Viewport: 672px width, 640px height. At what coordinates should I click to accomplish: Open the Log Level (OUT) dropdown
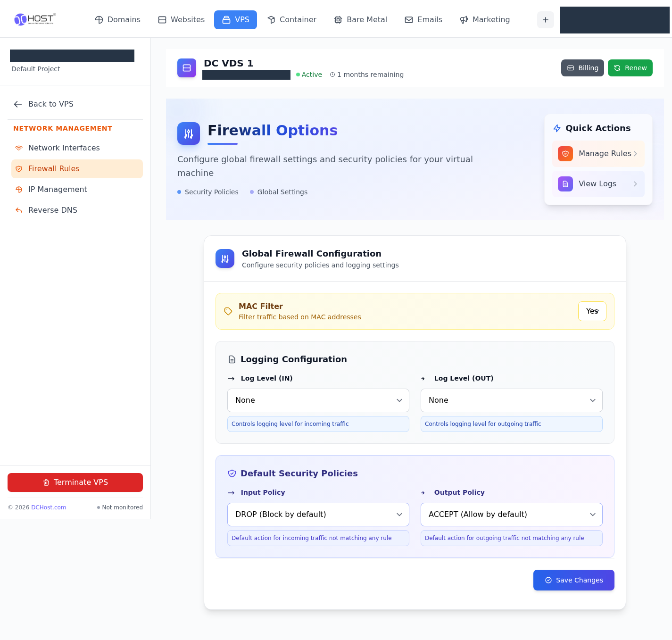512,400
